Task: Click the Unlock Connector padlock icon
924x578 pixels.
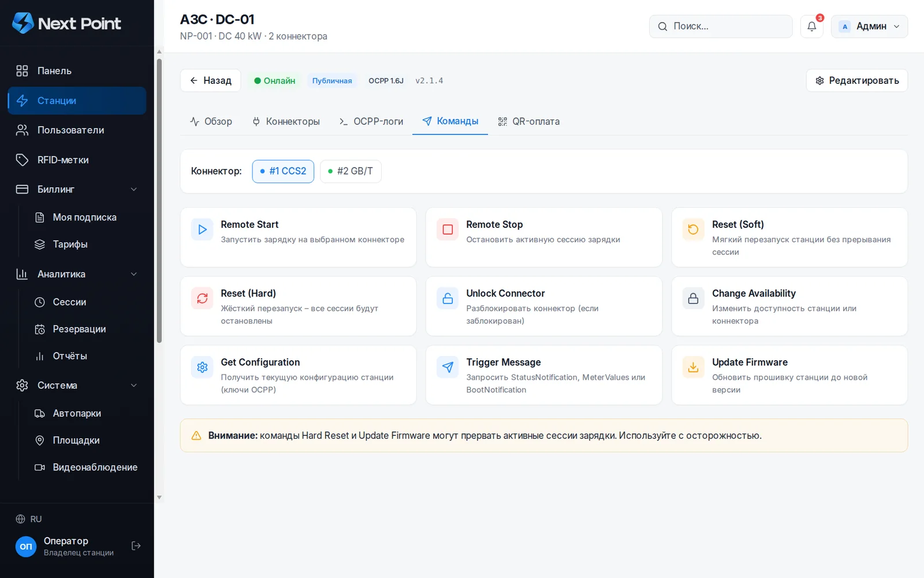Action: [448, 298]
